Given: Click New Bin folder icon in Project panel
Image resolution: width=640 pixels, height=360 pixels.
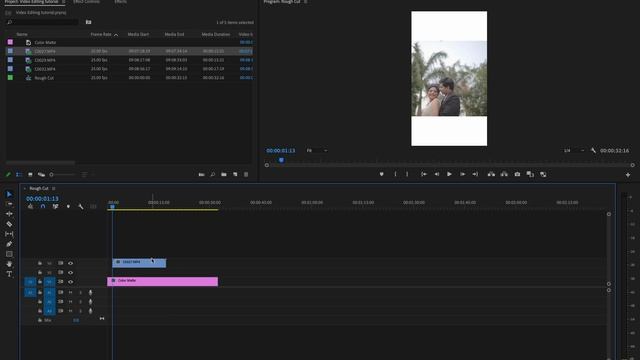Looking at the screenshot, I should point(224,174).
